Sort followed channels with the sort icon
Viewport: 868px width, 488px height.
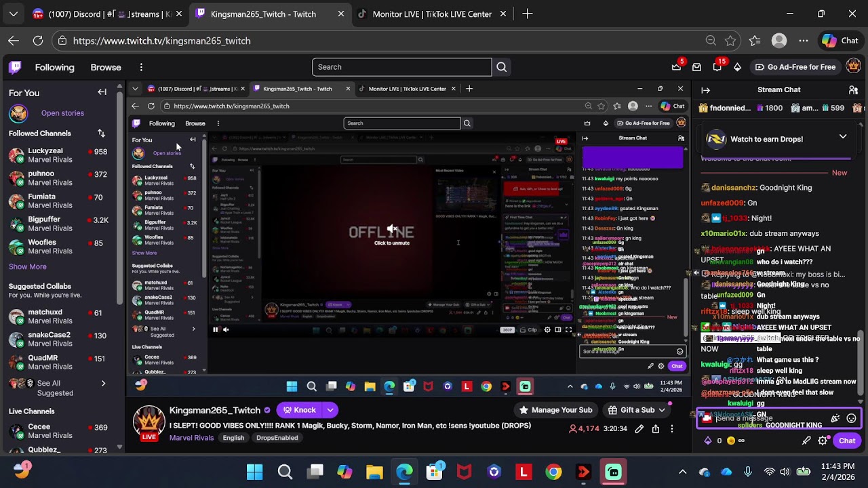tap(102, 134)
